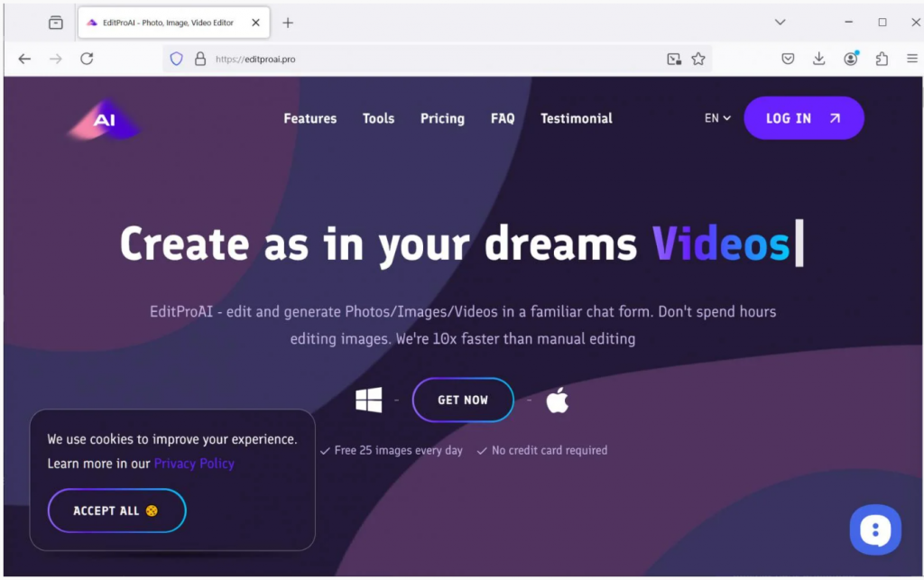Reload the page with refresh icon

[87, 59]
